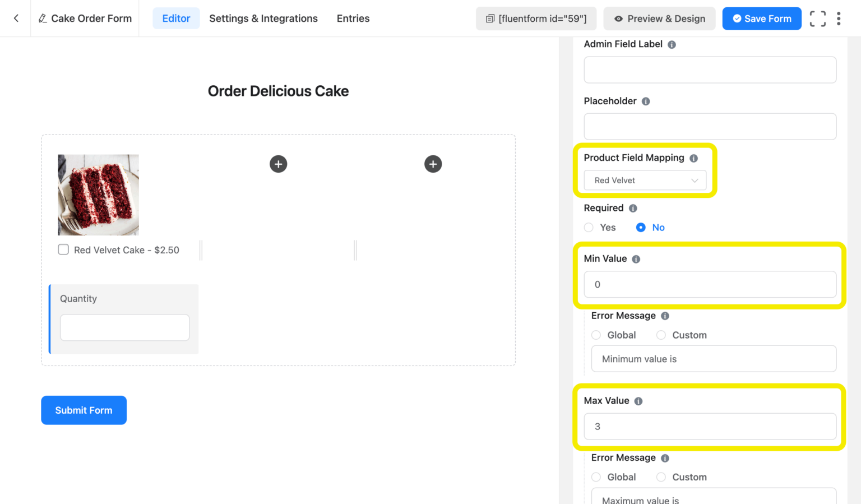This screenshot has width=861, height=504.
Task: Click the back arrow to exit the form
Action: pyautogui.click(x=15, y=18)
